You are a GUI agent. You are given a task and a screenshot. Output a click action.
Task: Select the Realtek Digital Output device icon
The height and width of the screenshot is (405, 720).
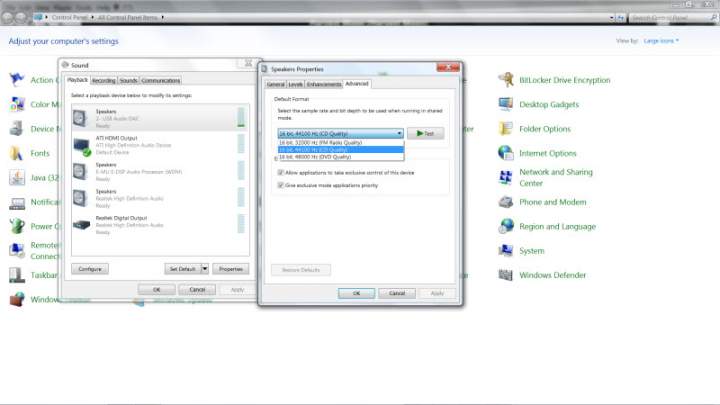pos(81,225)
